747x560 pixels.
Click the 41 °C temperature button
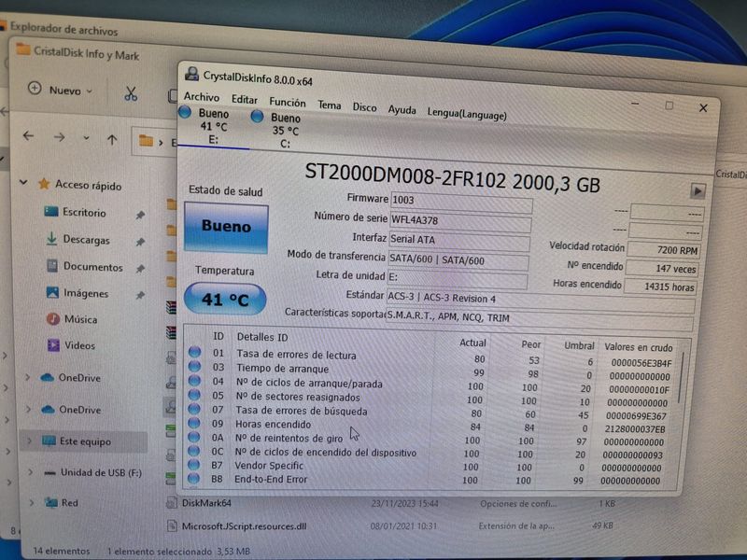point(225,299)
